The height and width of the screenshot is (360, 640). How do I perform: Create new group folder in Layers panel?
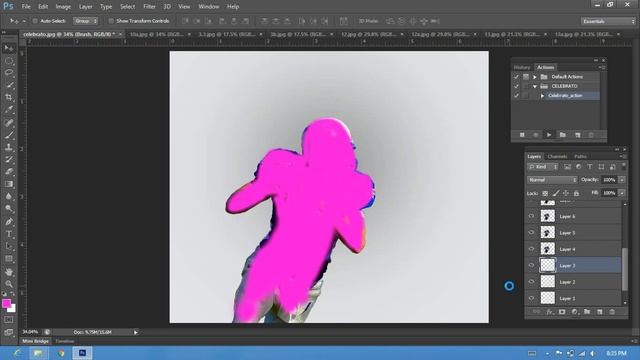click(587, 312)
